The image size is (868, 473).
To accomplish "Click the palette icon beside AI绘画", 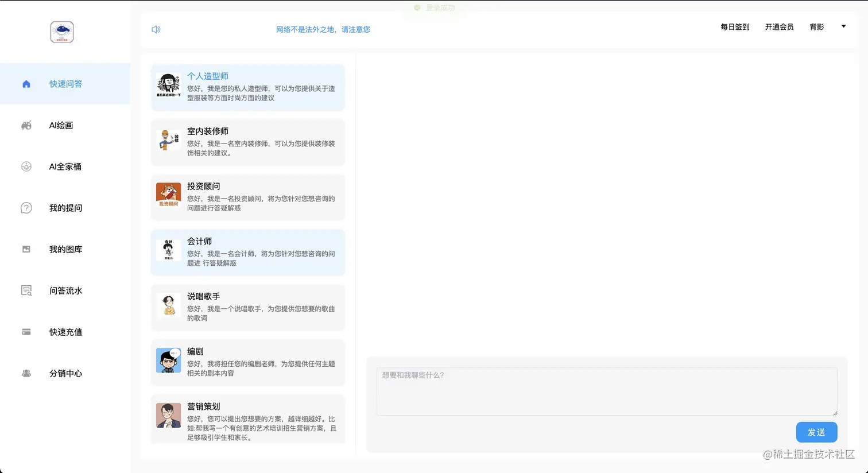I will tap(26, 125).
